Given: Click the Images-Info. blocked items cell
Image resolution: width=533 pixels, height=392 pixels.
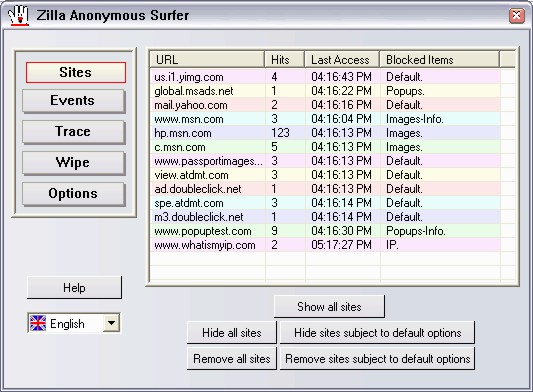Looking at the screenshot, I should tap(415, 119).
